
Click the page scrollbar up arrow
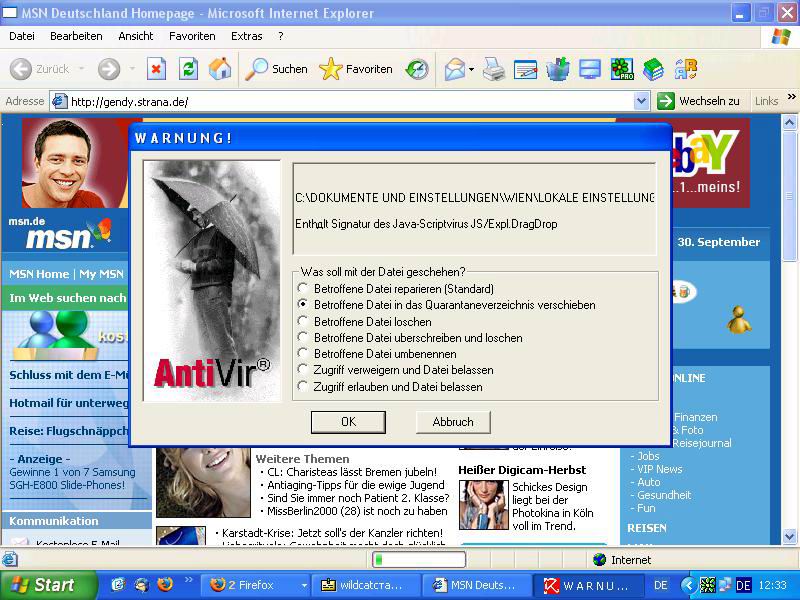coord(789,122)
